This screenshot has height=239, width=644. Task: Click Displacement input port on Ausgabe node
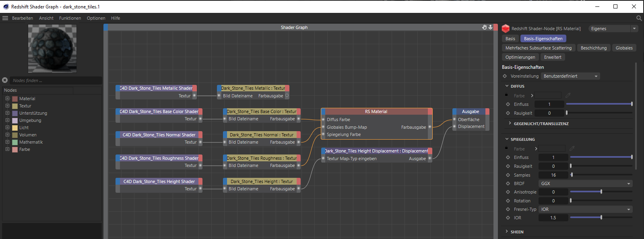pyautogui.click(x=454, y=126)
